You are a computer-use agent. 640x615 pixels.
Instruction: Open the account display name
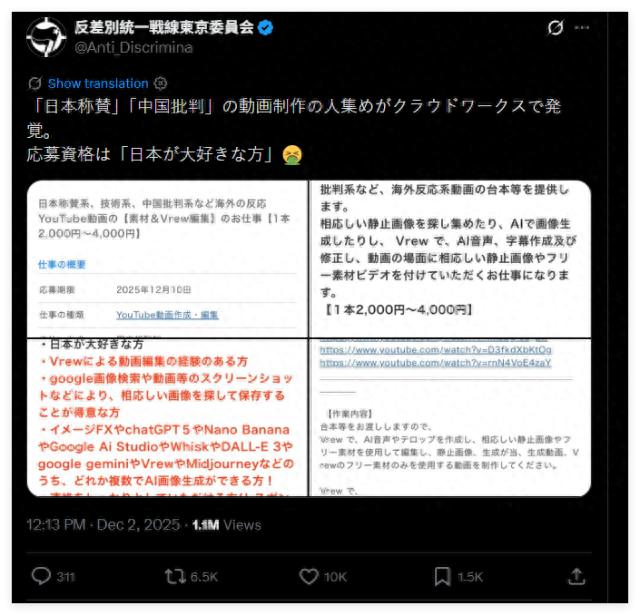164,27
